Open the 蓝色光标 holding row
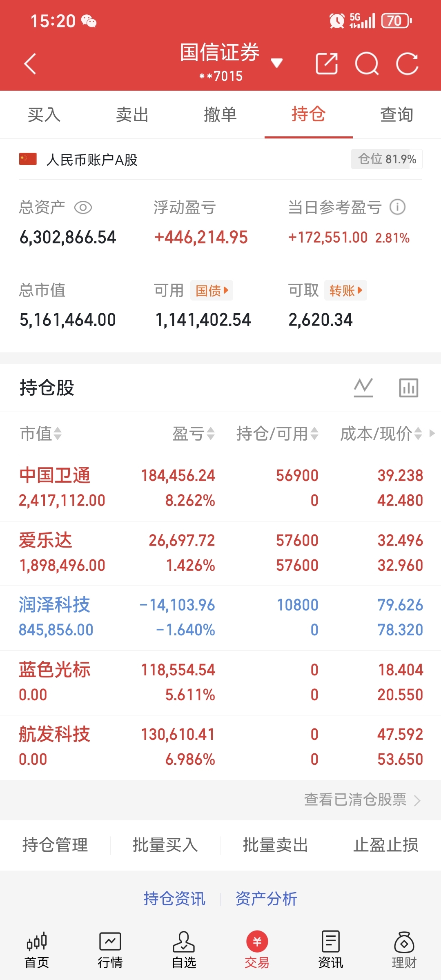The height and width of the screenshot is (980, 441). point(220,683)
